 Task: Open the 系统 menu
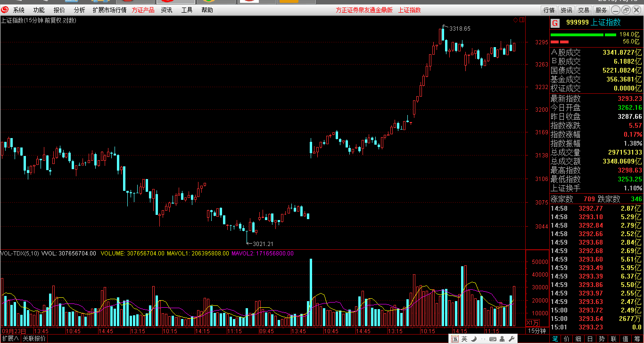pos(19,10)
